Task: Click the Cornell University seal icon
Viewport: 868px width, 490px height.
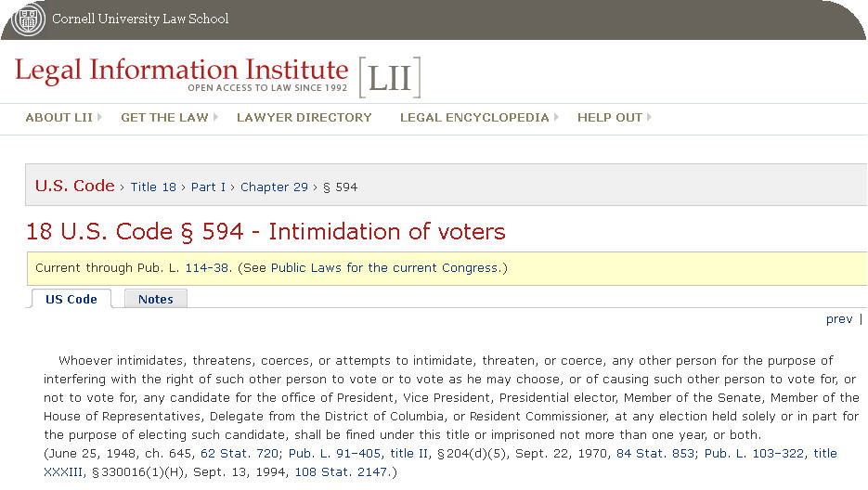Action: click(28, 19)
